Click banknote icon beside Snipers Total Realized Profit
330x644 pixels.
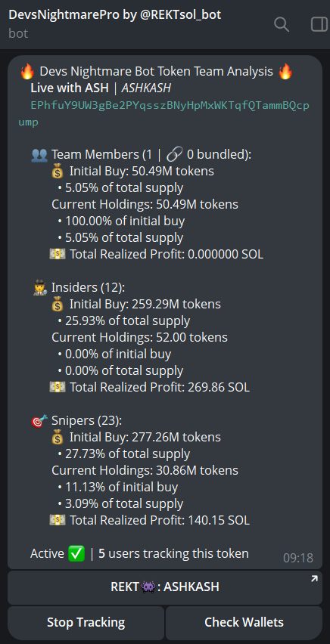58,520
